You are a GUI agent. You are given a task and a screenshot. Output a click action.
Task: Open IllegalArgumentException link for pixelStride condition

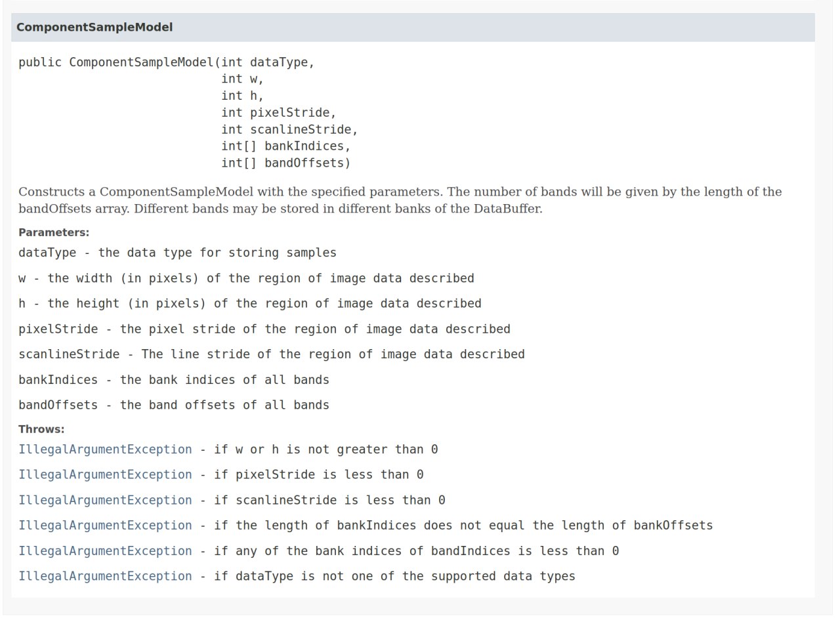(x=105, y=474)
